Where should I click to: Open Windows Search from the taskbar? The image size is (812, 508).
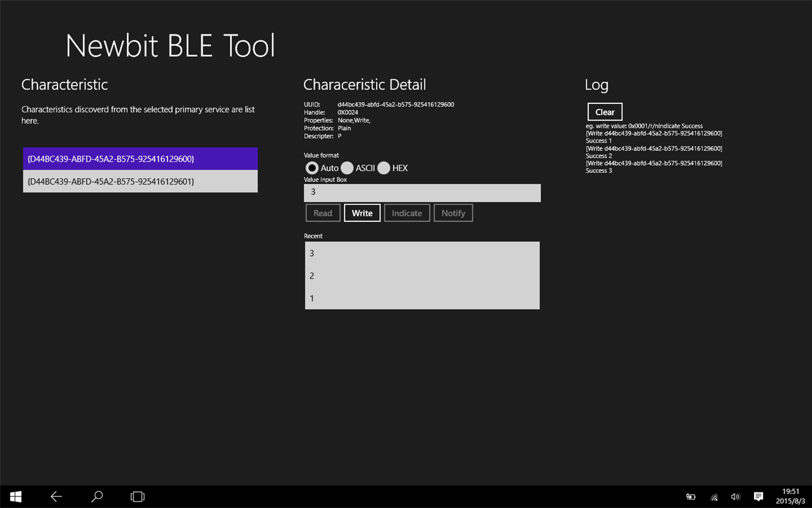(x=97, y=496)
